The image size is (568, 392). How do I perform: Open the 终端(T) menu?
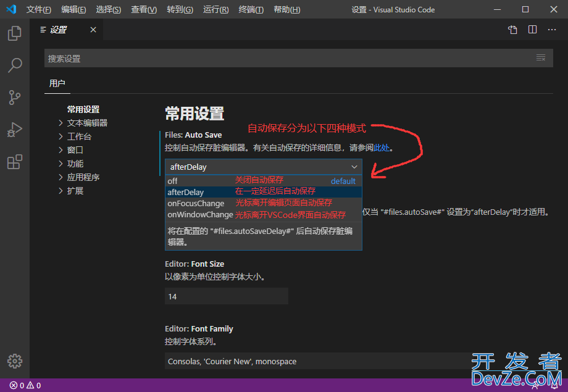[251, 9]
